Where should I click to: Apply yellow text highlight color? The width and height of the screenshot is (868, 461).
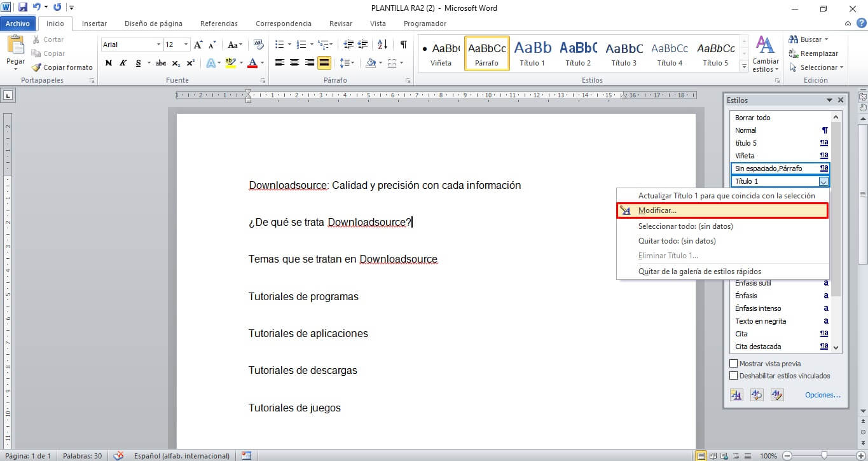(230, 63)
